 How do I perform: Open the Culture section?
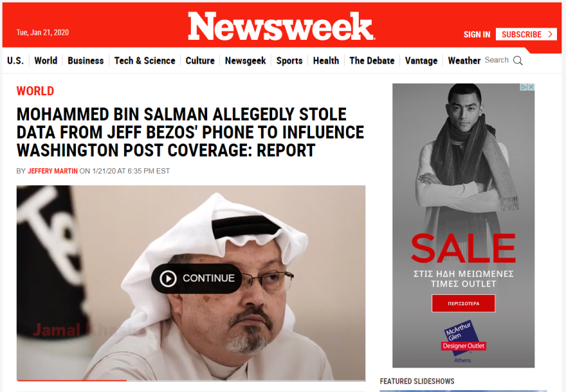200,60
